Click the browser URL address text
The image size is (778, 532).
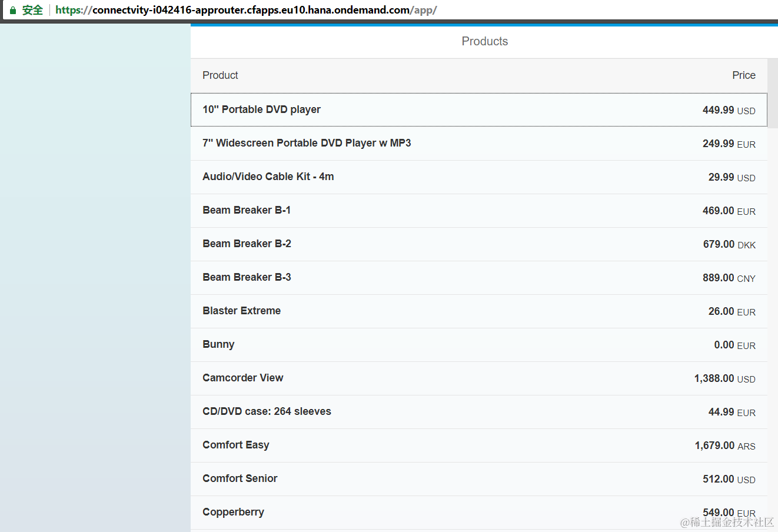pos(246,10)
